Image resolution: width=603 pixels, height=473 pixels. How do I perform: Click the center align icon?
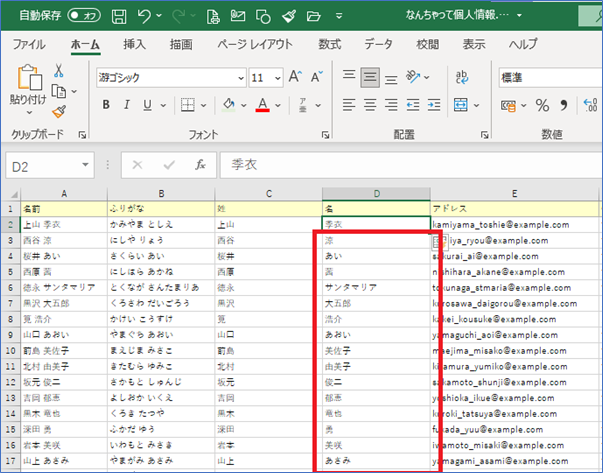369,105
